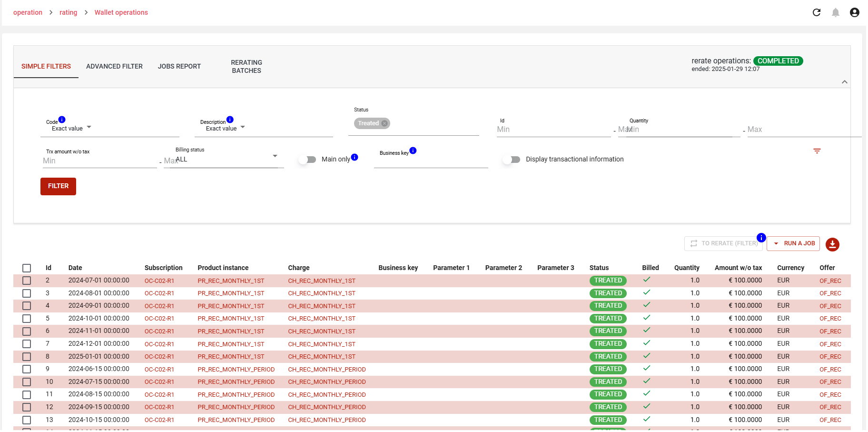Switch to the Advanced Filter tab
Screen dimensions: 868x432
pyautogui.click(x=114, y=66)
